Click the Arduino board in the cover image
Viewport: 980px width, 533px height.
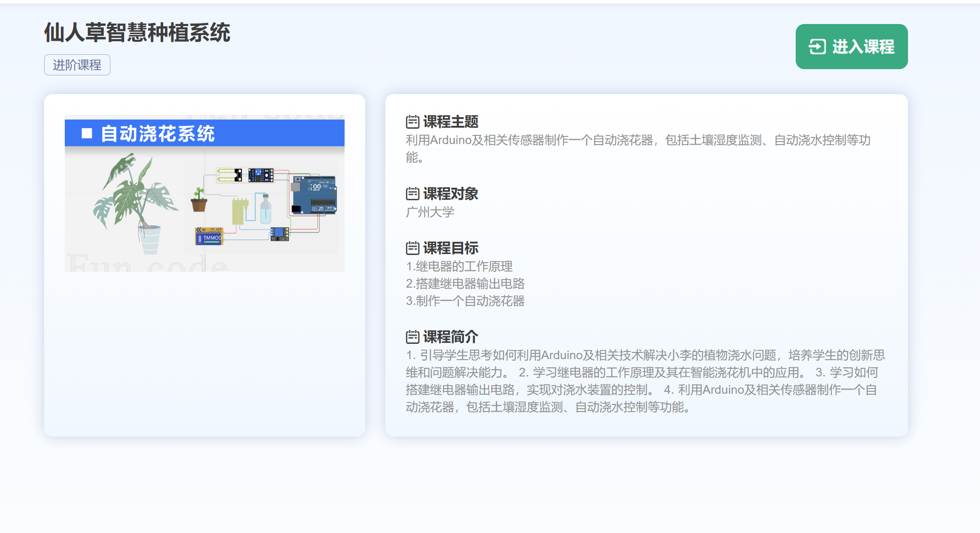[314, 194]
